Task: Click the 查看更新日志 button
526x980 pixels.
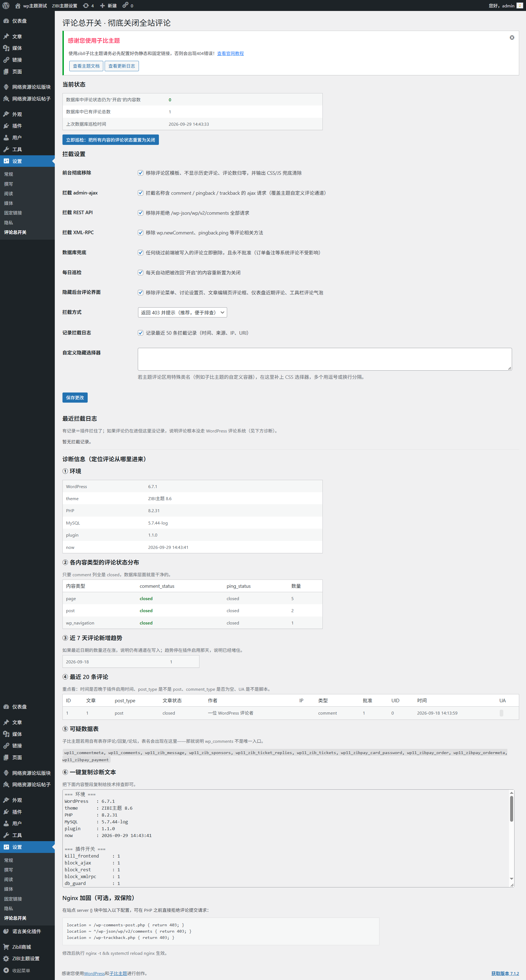Action: click(121, 66)
